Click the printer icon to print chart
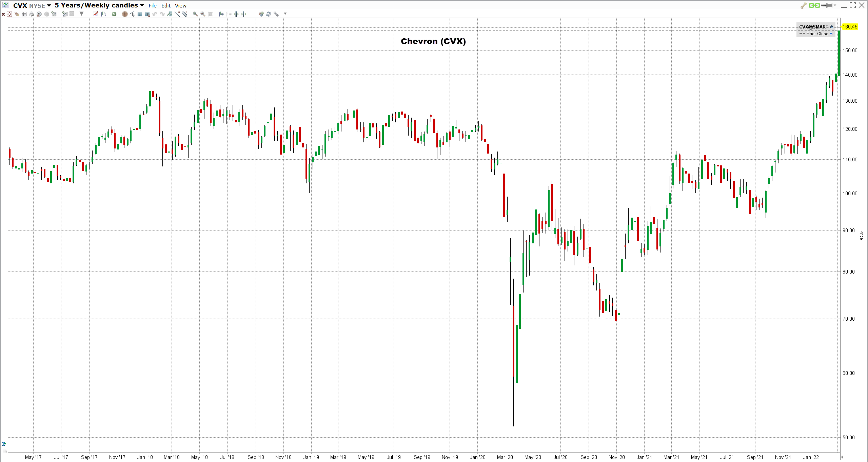 32,14
